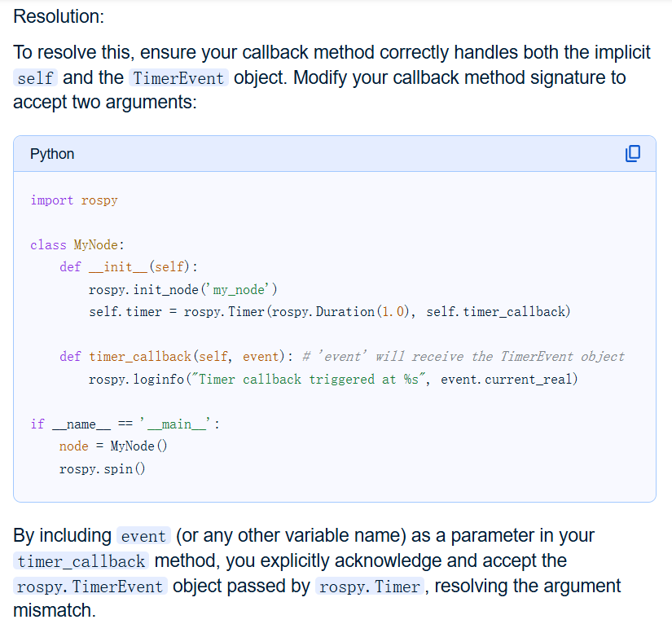
Task: Click the comment about TimerEvent object
Action: pos(463,357)
